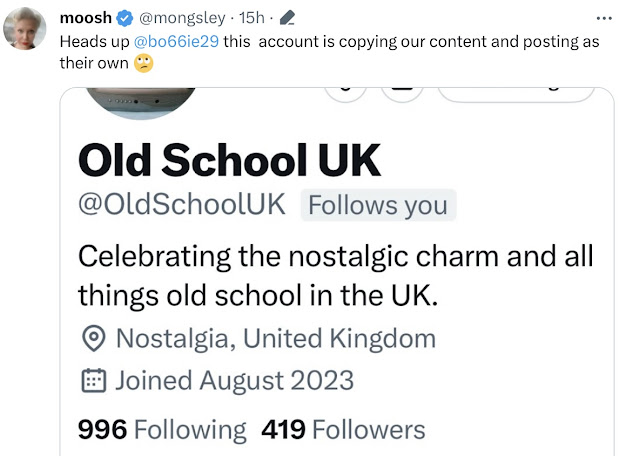Viewport: 619px width, 456px height.
Task: Click the Old School UK profile name
Action: (229, 160)
